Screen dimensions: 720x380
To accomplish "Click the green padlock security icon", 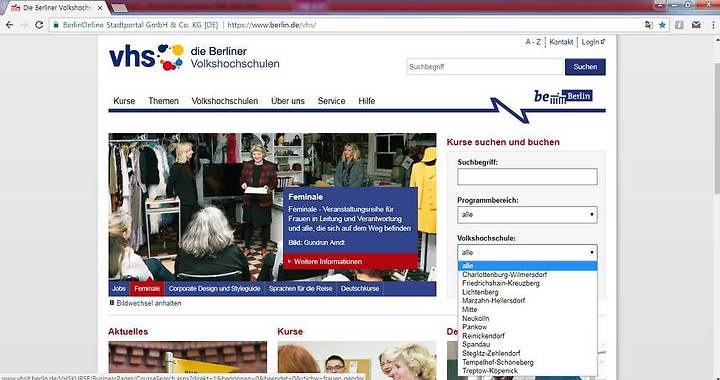I will [56, 25].
